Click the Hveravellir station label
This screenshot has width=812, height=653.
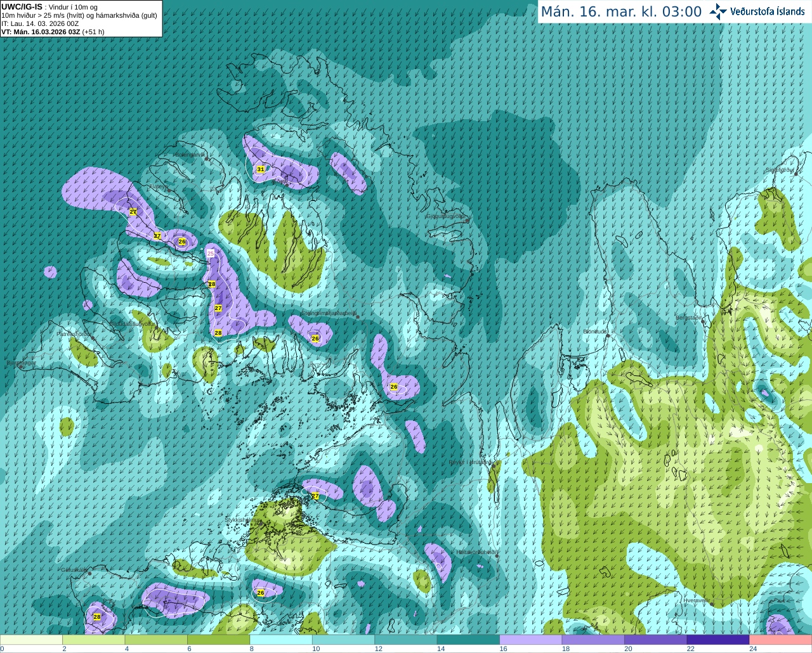697,600
